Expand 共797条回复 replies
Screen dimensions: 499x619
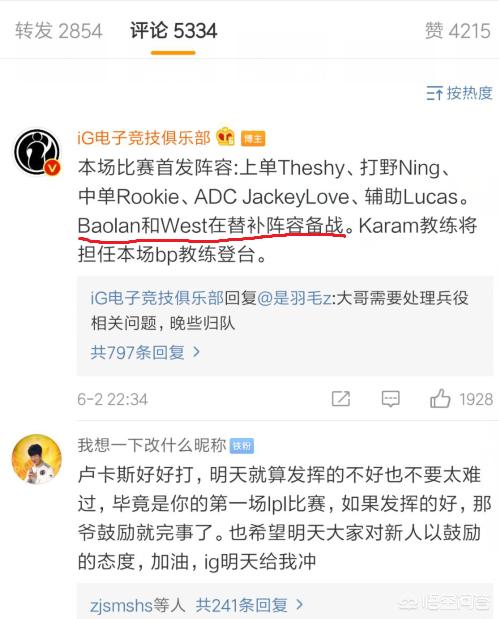pyautogui.click(x=146, y=352)
